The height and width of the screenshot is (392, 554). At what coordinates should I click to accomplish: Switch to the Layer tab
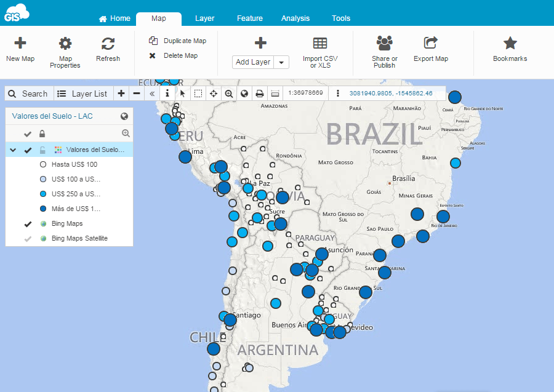[204, 18]
